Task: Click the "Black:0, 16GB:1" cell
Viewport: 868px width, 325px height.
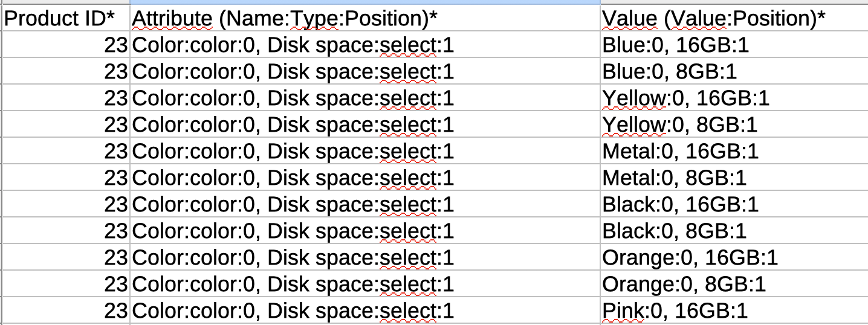Action: 680,204
